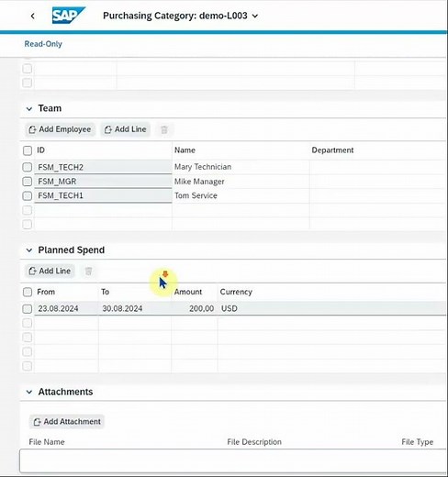448x477 pixels.
Task: Collapse the Planned Spend section
Action: coord(29,250)
